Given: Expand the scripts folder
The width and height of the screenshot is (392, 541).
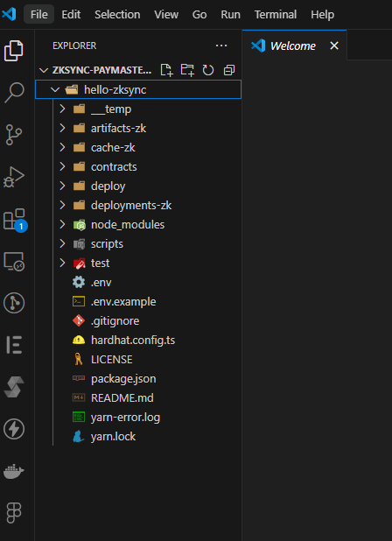Looking at the screenshot, I should (62, 244).
